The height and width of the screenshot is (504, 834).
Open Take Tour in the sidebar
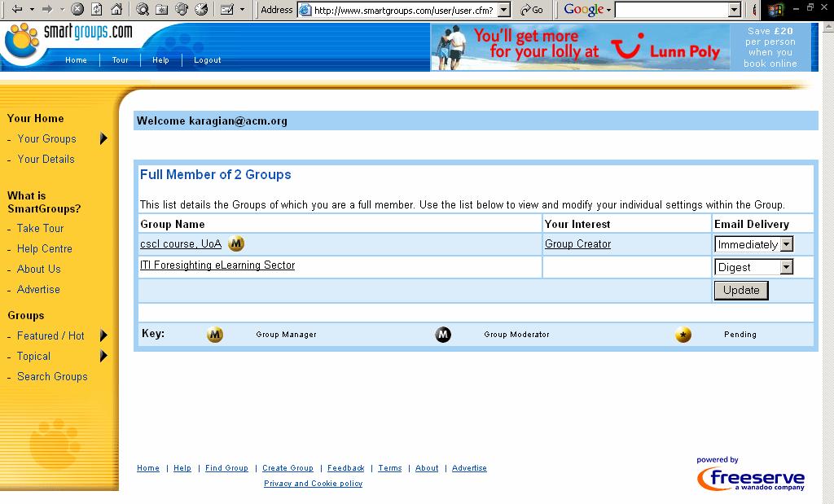tap(41, 228)
